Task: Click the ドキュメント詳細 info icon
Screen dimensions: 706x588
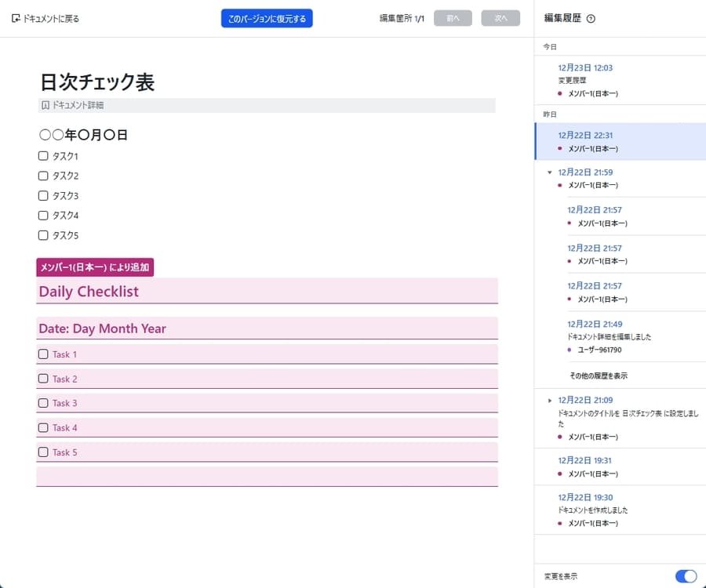Action: pos(45,105)
